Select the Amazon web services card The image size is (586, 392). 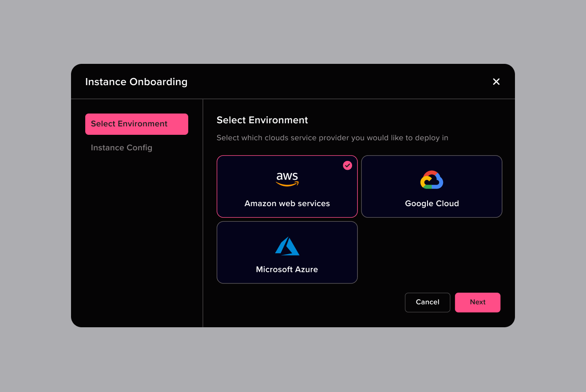click(x=287, y=186)
